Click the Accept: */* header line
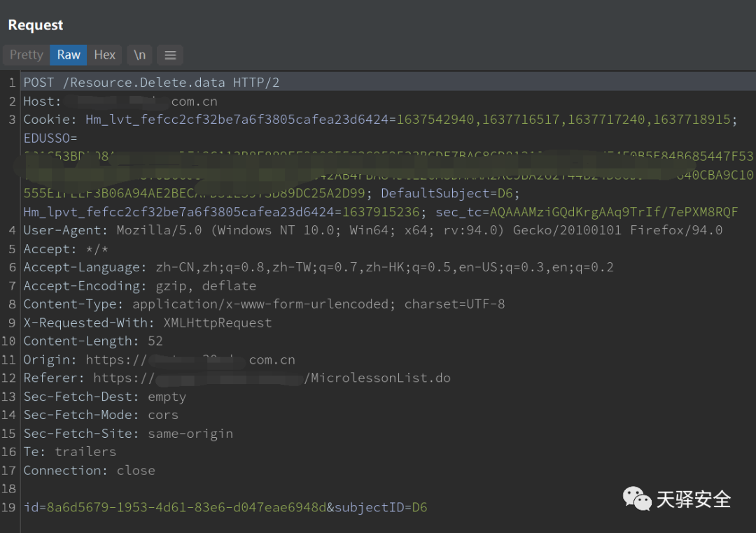The width and height of the screenshot is (756, 533). click(66, 249)
